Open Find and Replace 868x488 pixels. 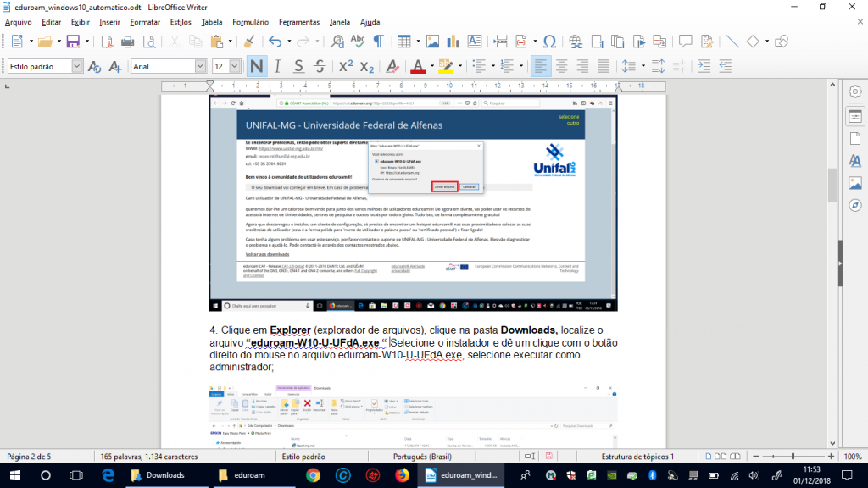point(337,42)
